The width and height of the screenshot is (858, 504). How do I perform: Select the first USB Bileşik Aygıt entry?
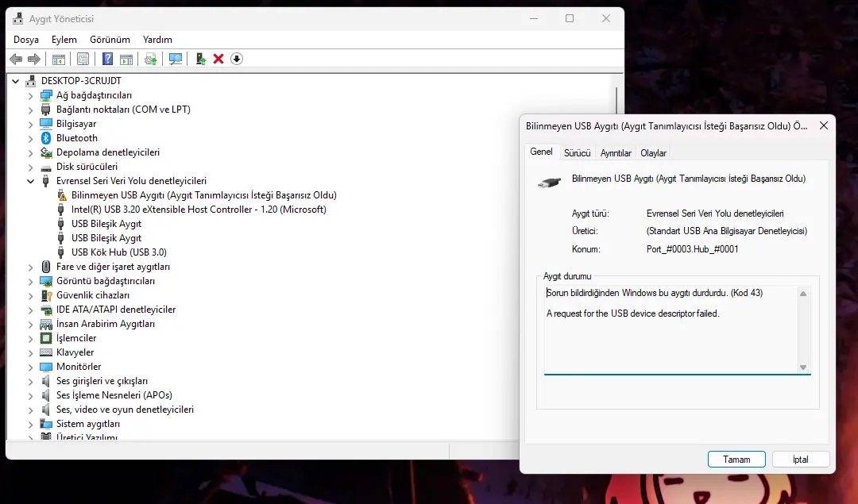[106, 224]
